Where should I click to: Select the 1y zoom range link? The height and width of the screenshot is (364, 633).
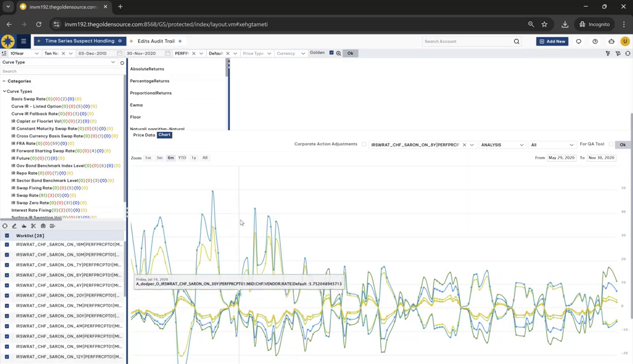(x=193, y=158)
